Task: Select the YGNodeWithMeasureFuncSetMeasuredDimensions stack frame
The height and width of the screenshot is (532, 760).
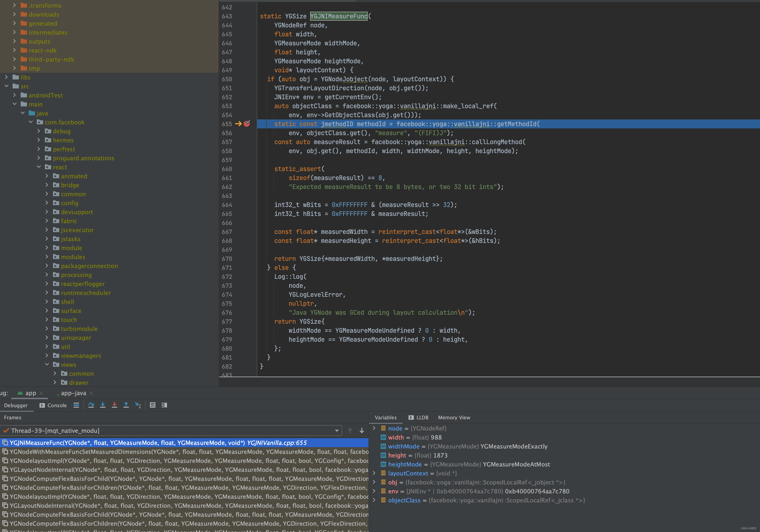Action: coord(184,452)
